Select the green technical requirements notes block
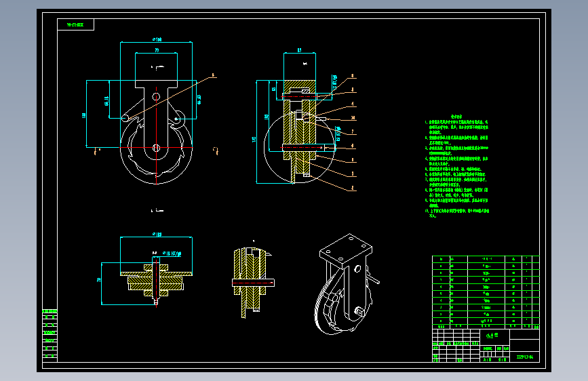 click(456, 167)
